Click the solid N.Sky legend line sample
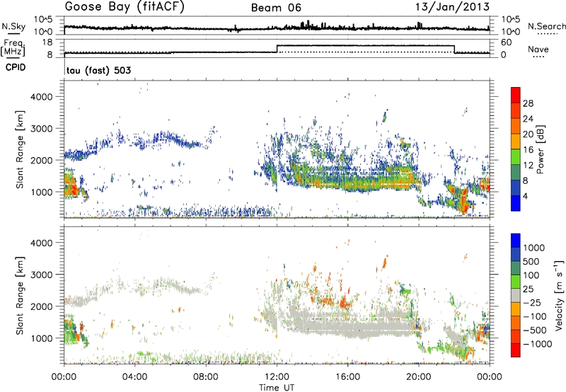Image resolution: width=566 pixels, height=392 pixels. tap(13, 34)
